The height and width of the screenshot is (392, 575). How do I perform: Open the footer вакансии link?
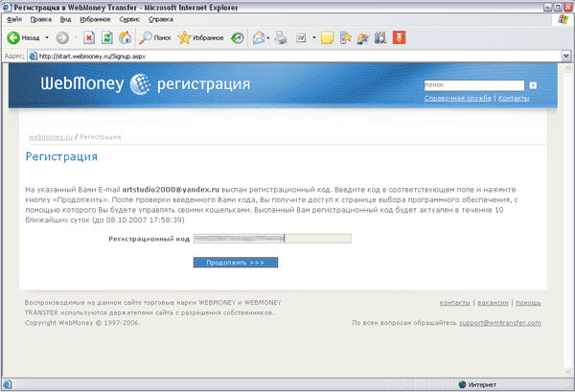click(x=493, y=303)
